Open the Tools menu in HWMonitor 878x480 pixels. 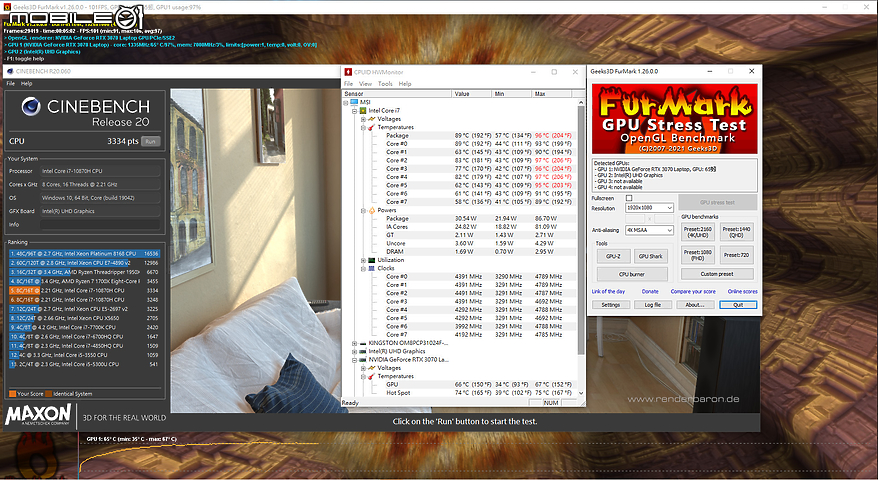point(385,83)
